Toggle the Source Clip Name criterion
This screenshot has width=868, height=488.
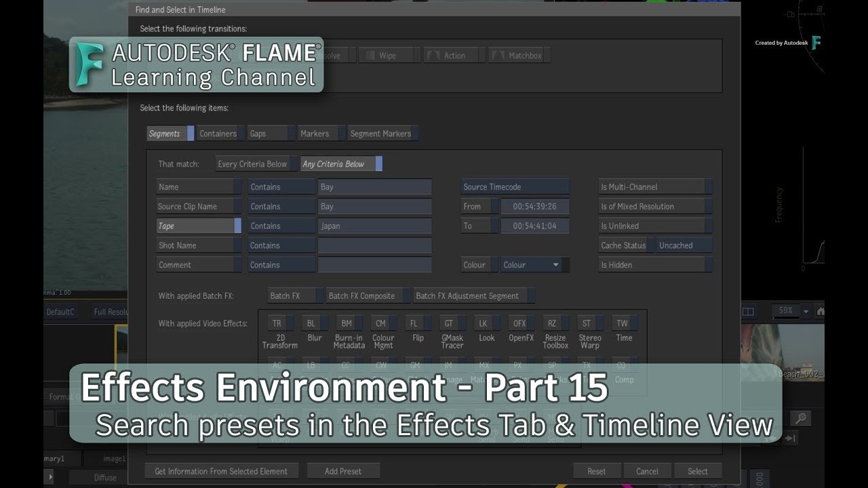coord(199,206)
